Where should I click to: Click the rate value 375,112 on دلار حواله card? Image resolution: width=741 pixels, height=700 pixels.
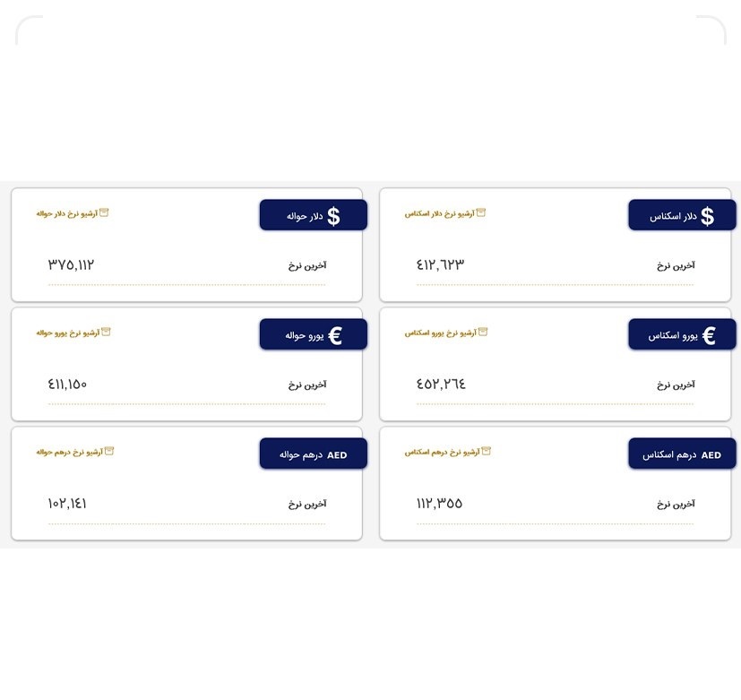[x=71, y=264]
